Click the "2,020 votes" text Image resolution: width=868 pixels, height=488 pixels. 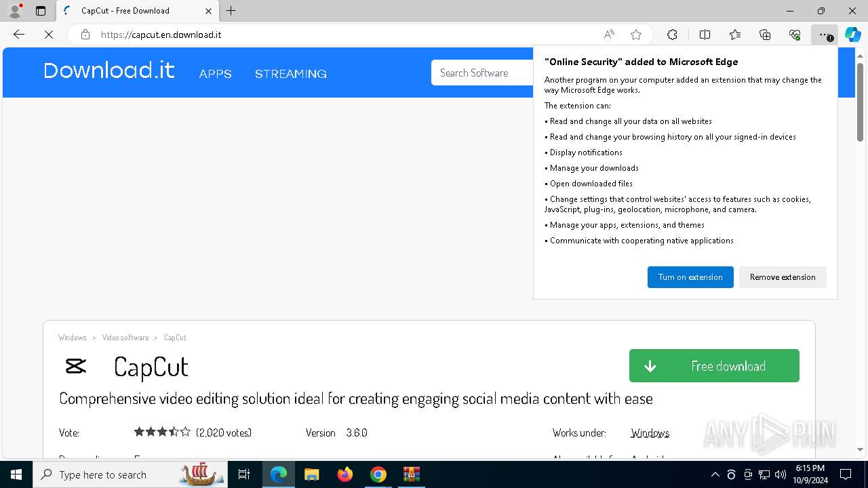coord(224,432)
